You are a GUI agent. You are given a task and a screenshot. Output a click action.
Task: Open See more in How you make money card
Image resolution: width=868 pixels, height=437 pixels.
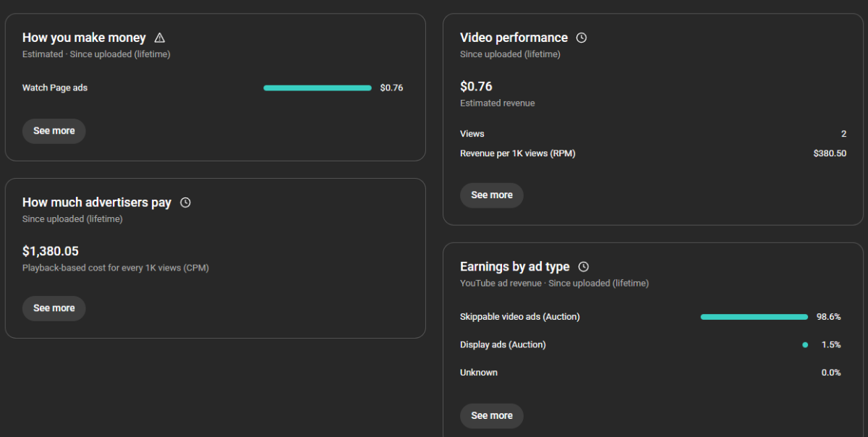point(54,131)
